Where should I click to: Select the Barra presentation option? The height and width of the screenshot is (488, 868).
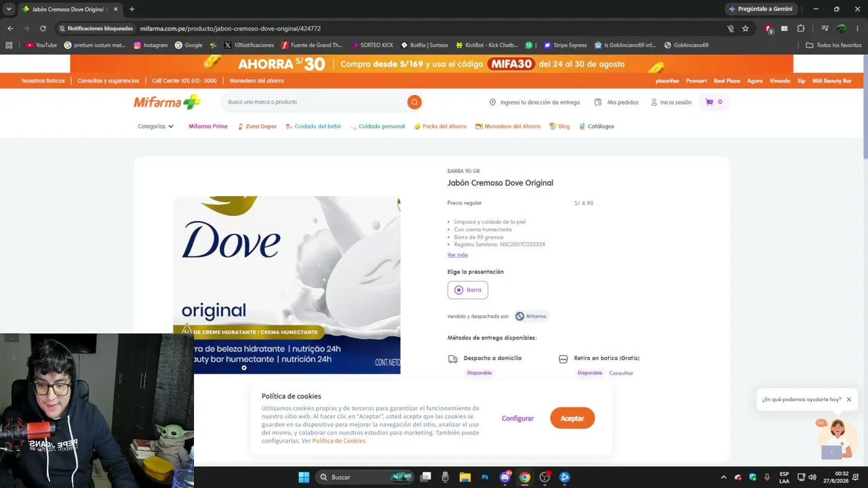pyautogui.click(x=468, y=290)
